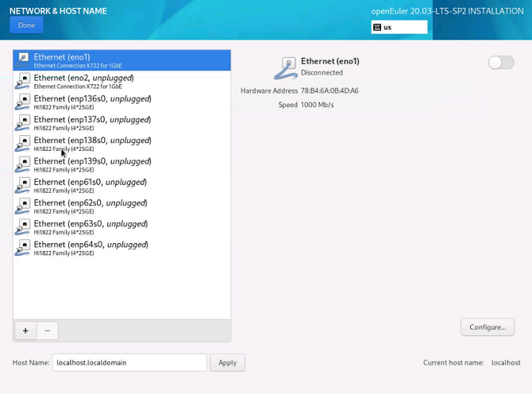The width and height of the screenshot is (532, 394).
Task: Focus the Host Name text field
Action: (x=129, y=362)
